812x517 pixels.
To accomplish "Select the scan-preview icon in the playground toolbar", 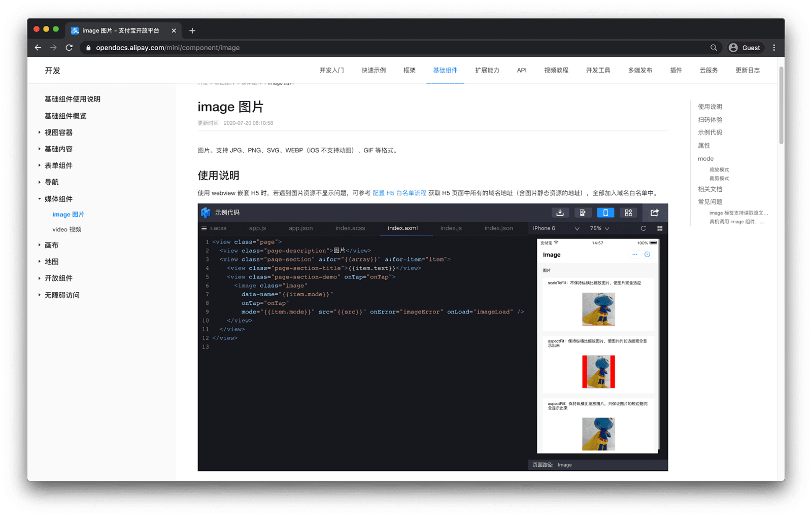I will [583, 213].
